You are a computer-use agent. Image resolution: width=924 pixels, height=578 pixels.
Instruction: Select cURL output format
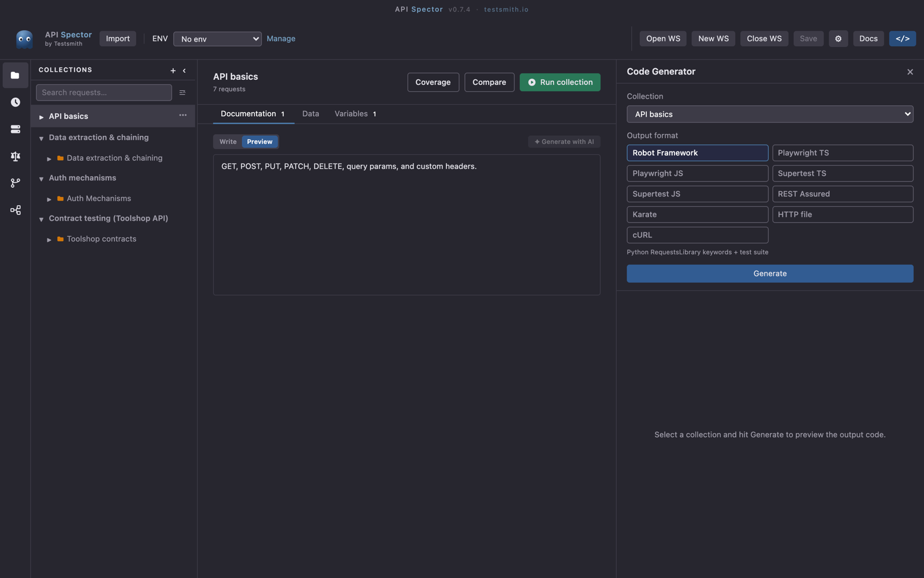pos(697,235)
